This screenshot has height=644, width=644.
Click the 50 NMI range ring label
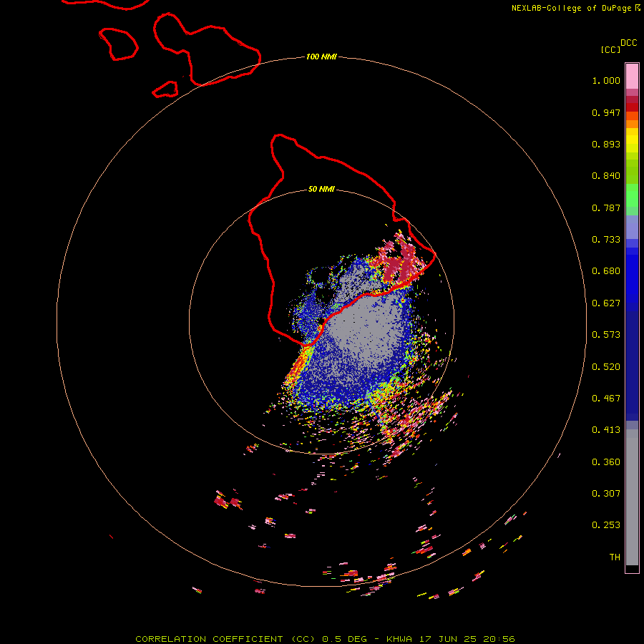(x=321, y=190)
